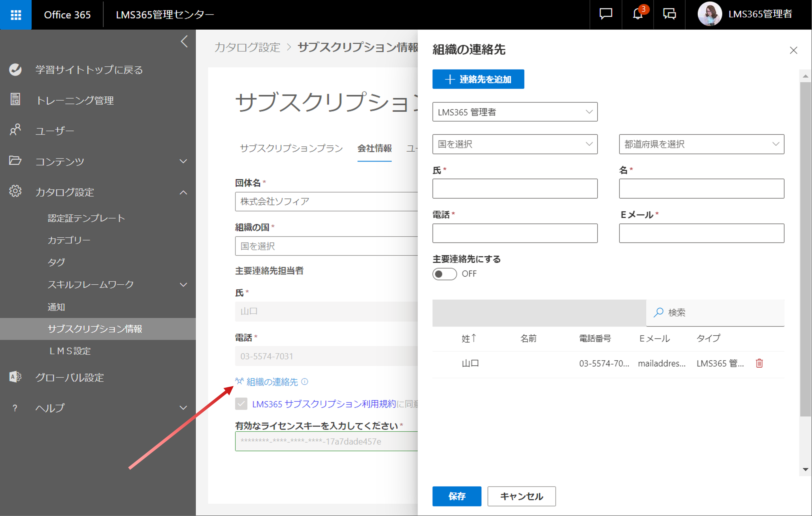Open the chat message icon in header
This screenshot has width=812, height=516.
[606, 14]
